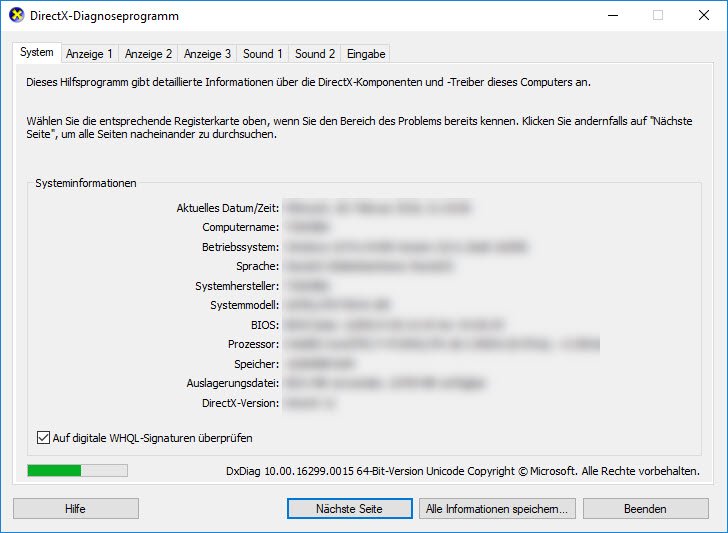The width and height of the screenshot is (728, 533).
Task: Switch to the Sound 1 tab
Action: pyautogui.click(x=263, y=54)
